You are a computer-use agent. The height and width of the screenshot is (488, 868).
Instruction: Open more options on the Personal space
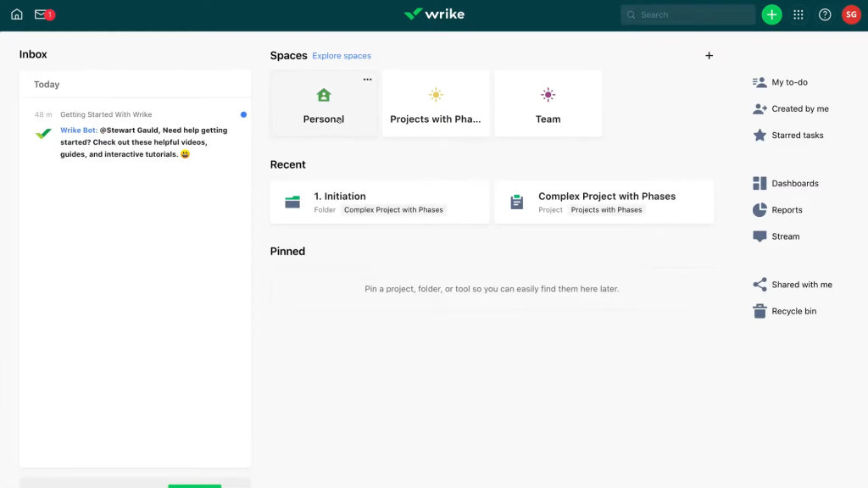[x=367, y=79]
